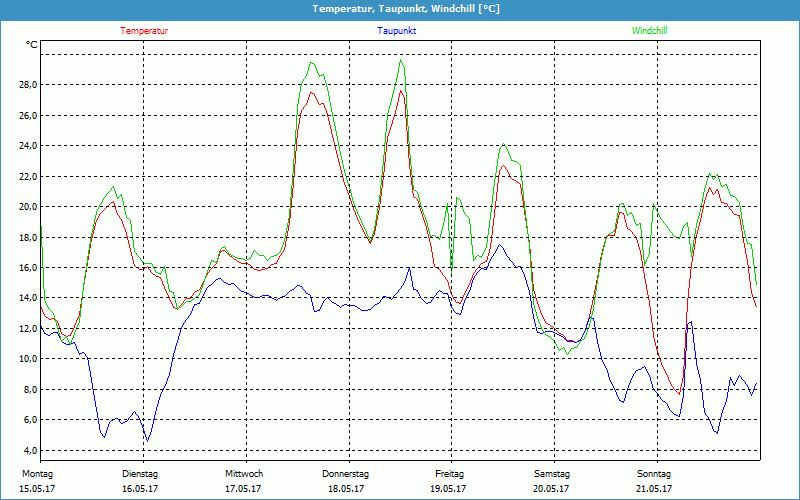Screen dimensions: 800x500
Task: Click the 6,0 y-axis value
Action: click(30, 420)
